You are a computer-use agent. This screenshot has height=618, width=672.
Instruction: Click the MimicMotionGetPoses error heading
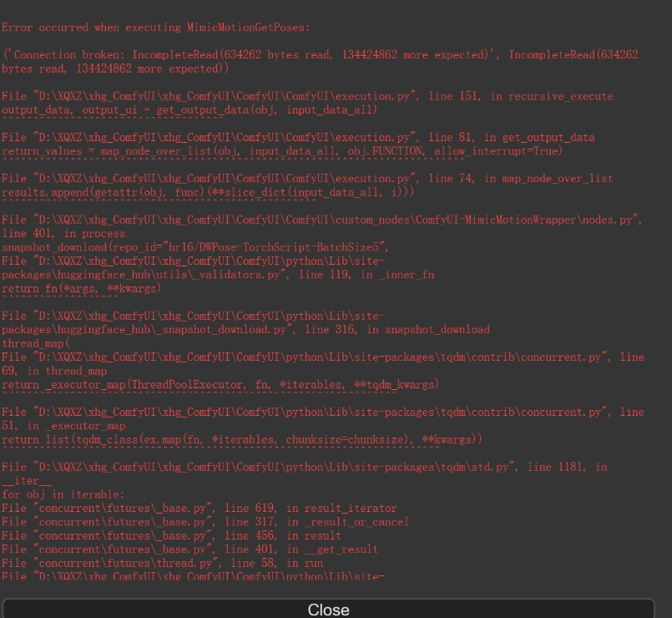155,28
